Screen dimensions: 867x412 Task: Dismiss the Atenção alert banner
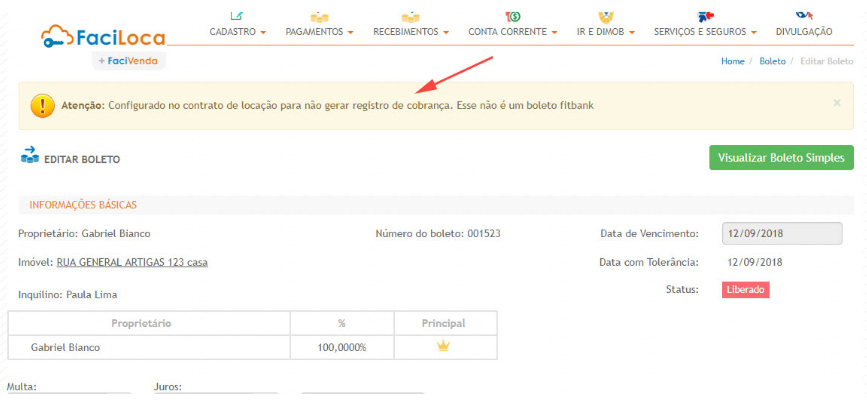pos(837,102)
